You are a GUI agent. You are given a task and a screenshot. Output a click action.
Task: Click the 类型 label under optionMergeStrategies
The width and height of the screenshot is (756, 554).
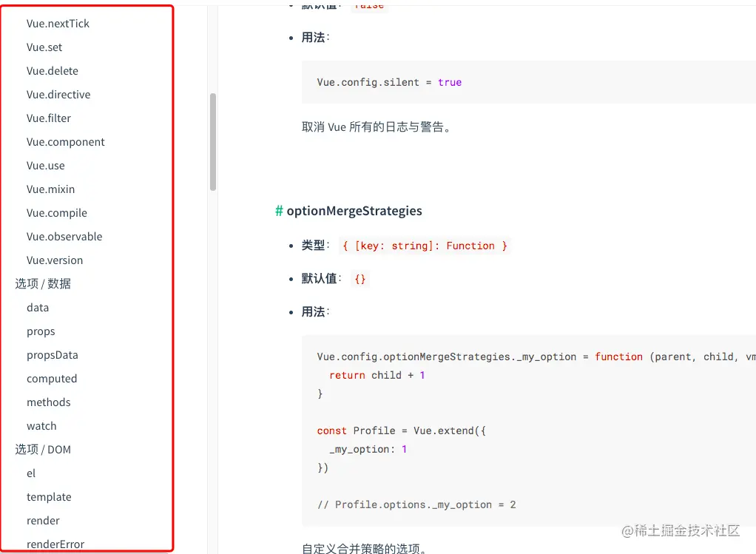(315, 246)
